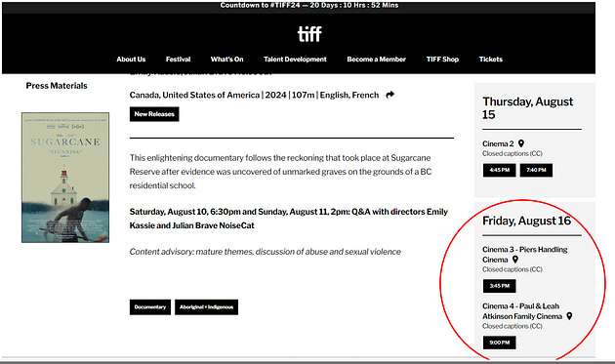615x364 pixels.
Task: Click the Atkinson Family Cinema location pin
Action: (x=569, y=316)
